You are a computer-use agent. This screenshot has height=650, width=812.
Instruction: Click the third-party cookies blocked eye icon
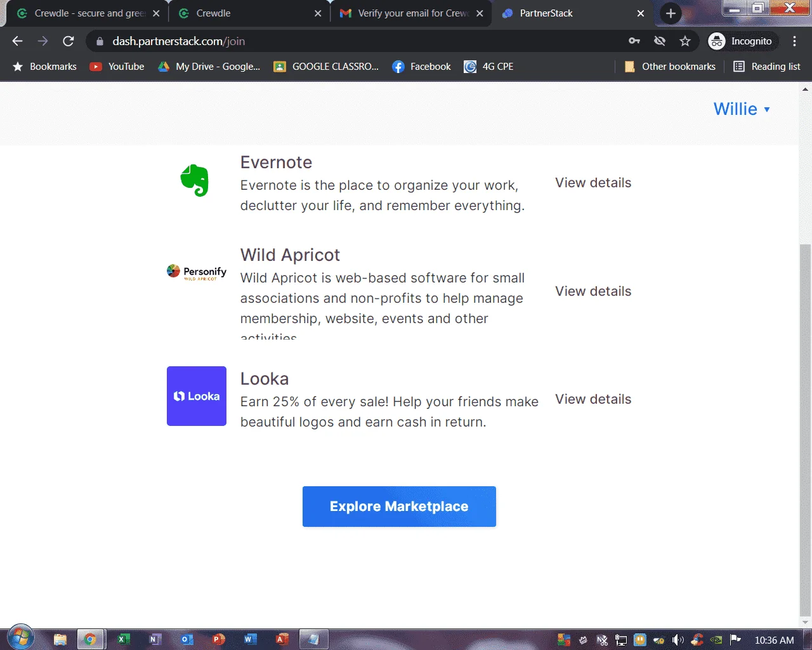(660, 41)
